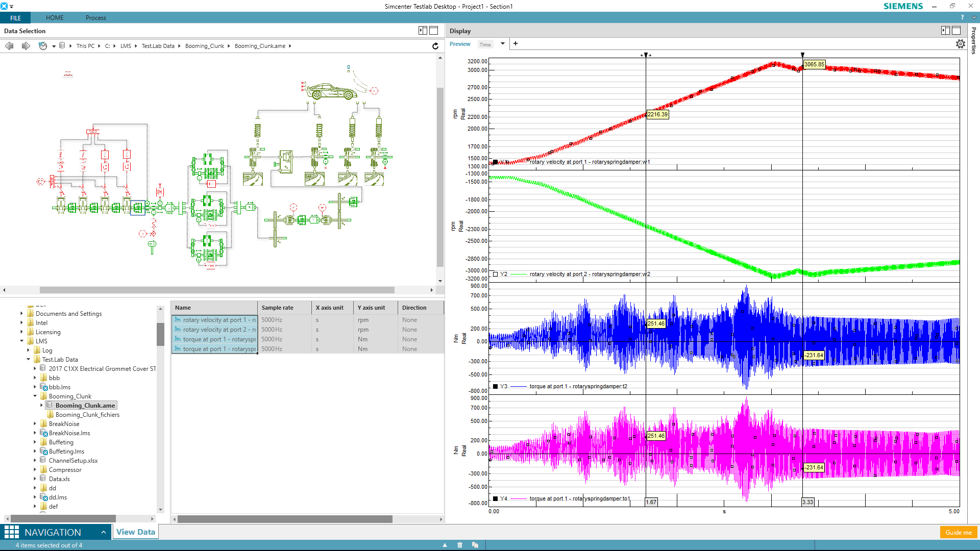Click icon of rotary velocity at port 1 row
Image resolution: width=980 pixels, height=551 pixels.
point(178,320)
